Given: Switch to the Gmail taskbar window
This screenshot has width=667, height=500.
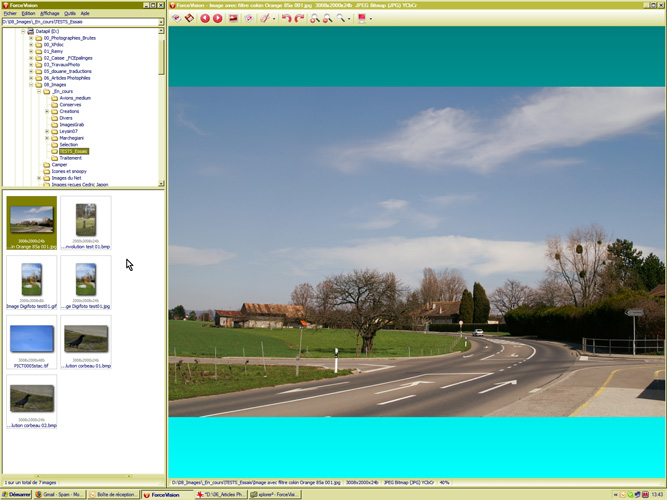Looking at the screenshot, I should click(x=58, y=494).
